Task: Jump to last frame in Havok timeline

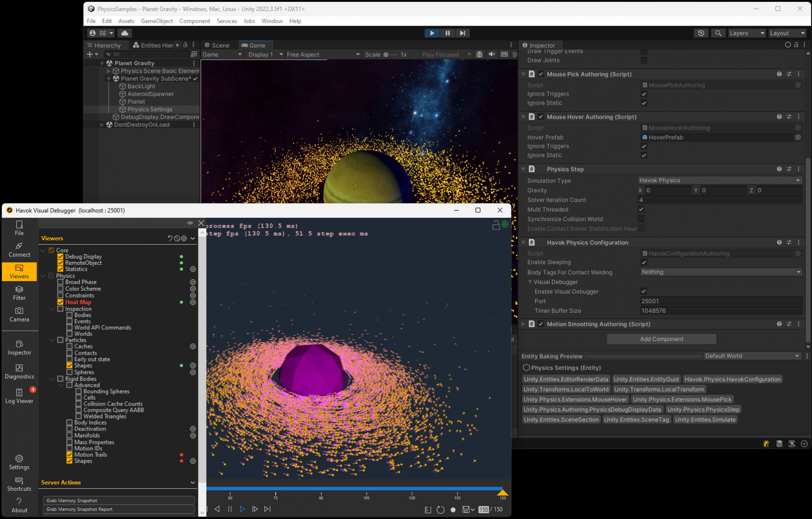Action: pyautogui.click(x=267, y=509)
